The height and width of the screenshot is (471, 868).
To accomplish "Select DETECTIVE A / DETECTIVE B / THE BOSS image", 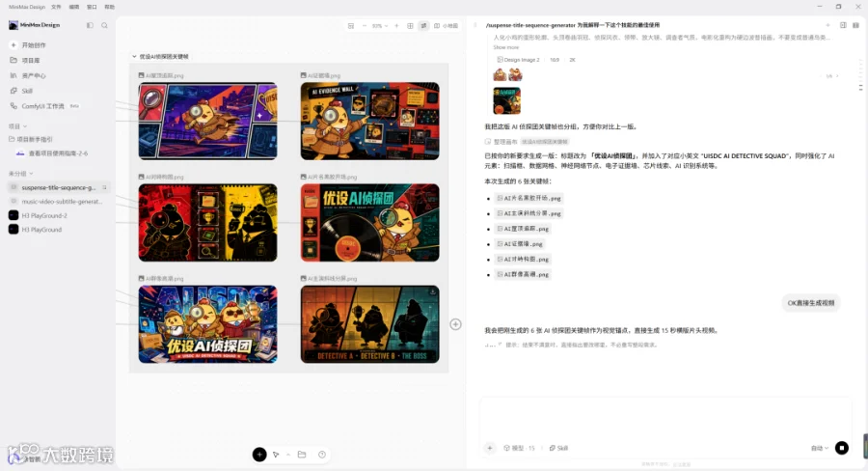I will tap(369, 324).
